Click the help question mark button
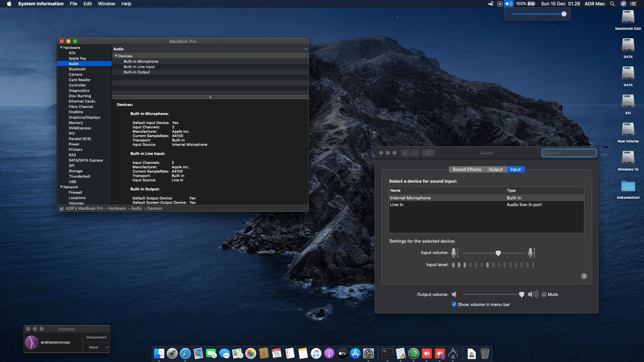The width and height of the screenshot is (644, 362). (x=584, y=276)
